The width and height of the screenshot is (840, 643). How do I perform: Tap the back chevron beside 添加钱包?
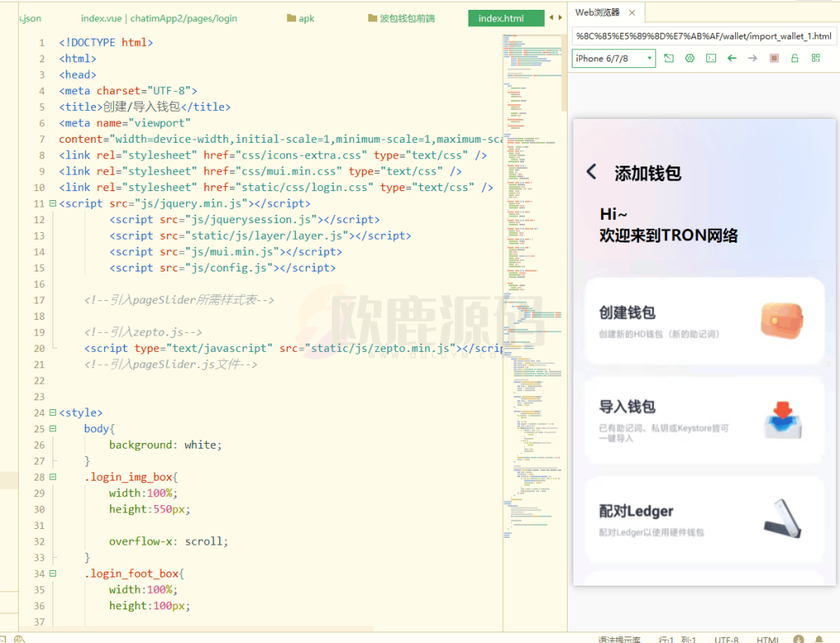coord(591,172)
